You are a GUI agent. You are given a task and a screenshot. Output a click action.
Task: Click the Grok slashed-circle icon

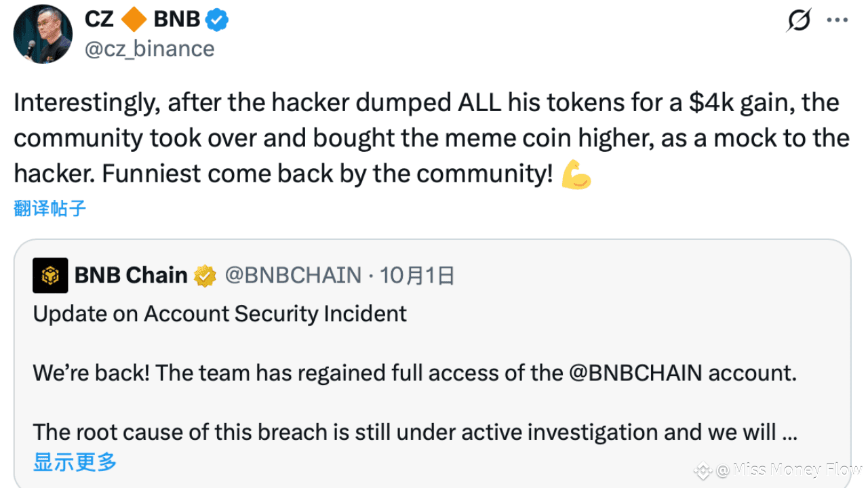798,20
